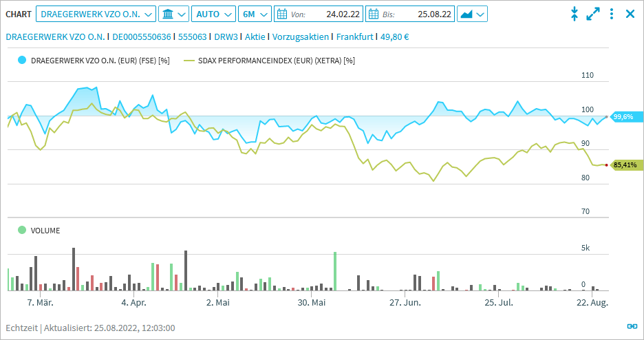Click the DE0005550636 ISIN link

(142, 36)
